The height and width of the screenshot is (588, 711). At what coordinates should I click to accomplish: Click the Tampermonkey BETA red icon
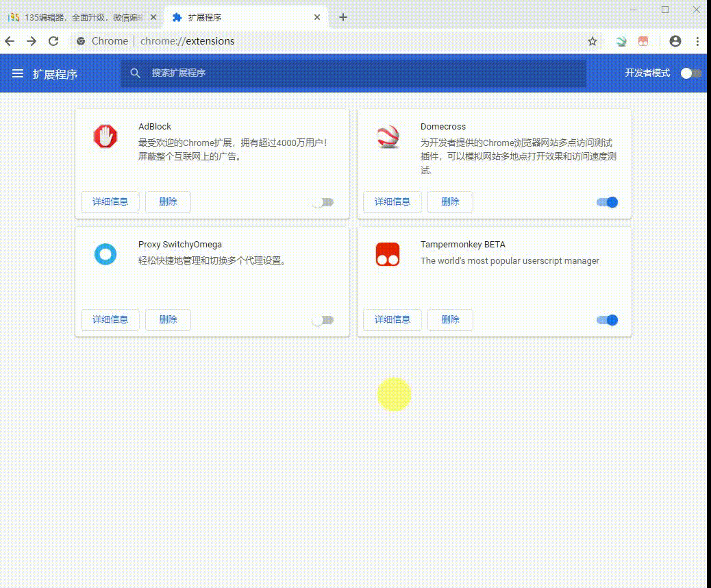coord(388,254)
